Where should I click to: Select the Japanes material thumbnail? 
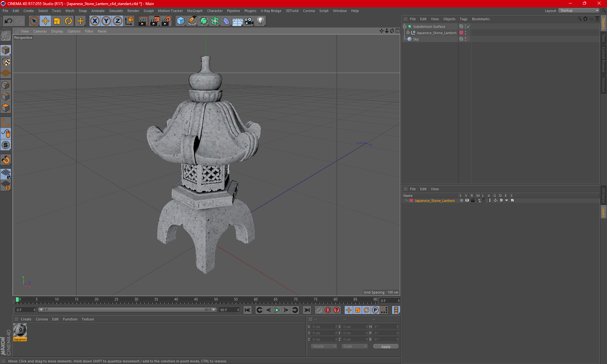[x=20, y=331]
